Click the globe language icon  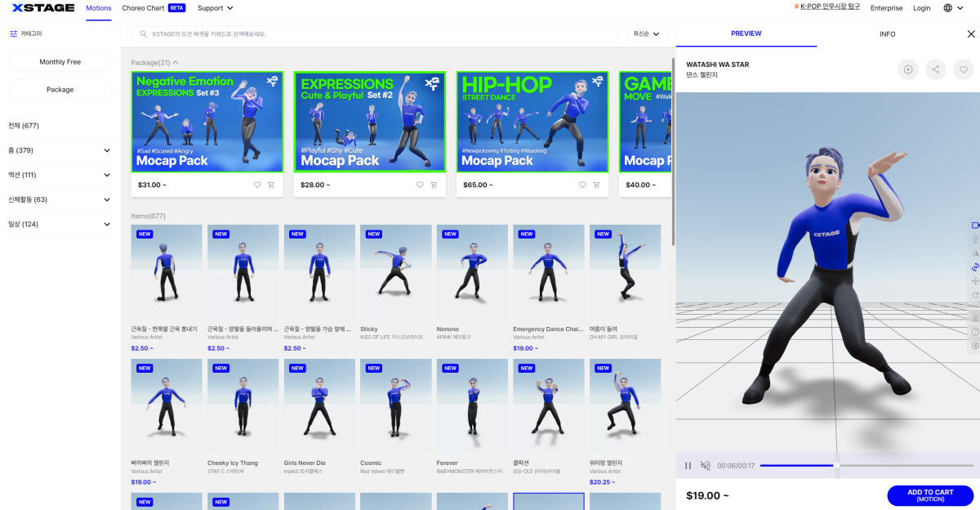[x=947, y=8]
